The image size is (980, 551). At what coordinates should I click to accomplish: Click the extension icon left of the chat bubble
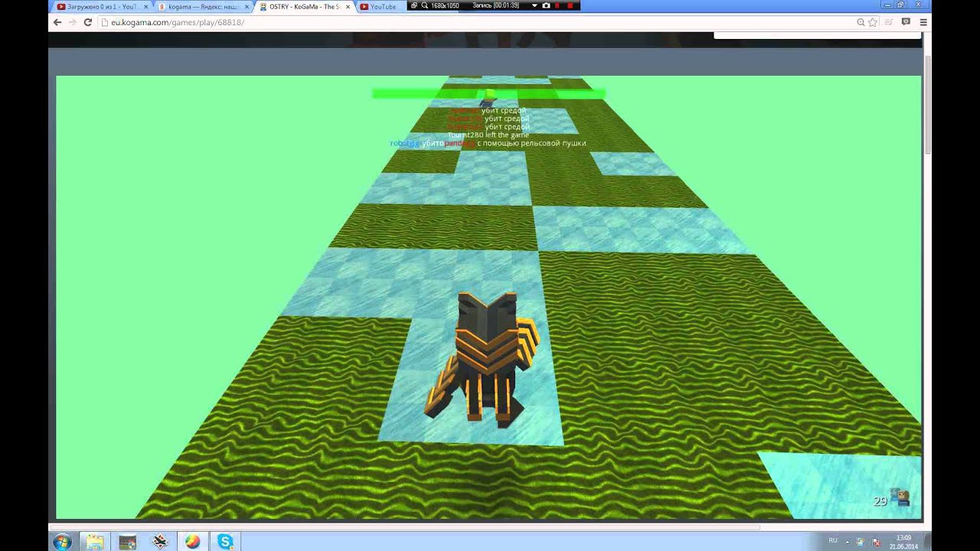(x=890, y=22)
